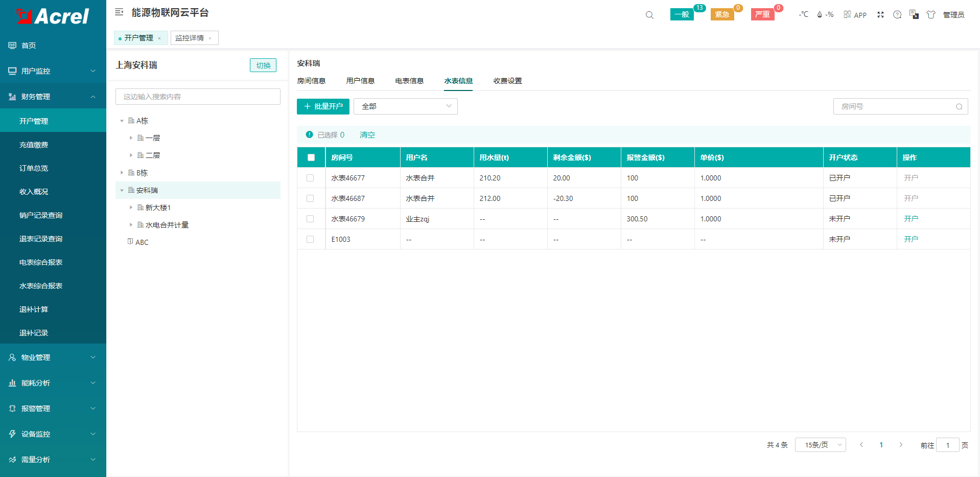Open the APP QR code icon

pos(855,15)
